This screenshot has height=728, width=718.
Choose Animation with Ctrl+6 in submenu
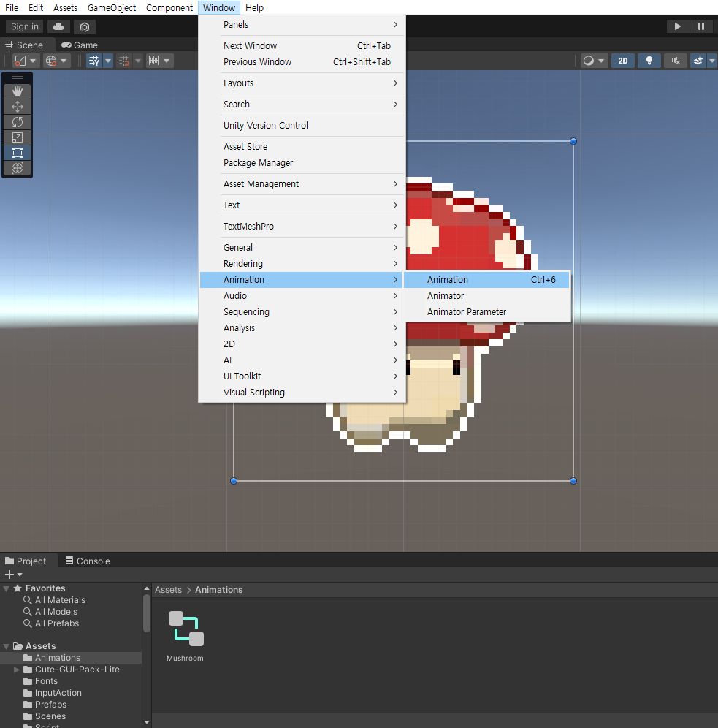point(486,279)
